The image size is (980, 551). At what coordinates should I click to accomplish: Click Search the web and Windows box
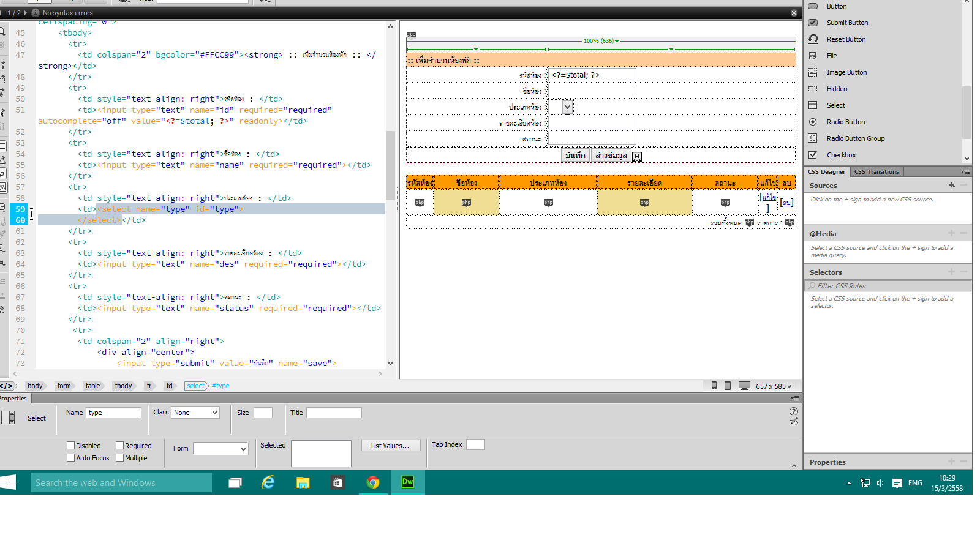[x=121, y=482]
